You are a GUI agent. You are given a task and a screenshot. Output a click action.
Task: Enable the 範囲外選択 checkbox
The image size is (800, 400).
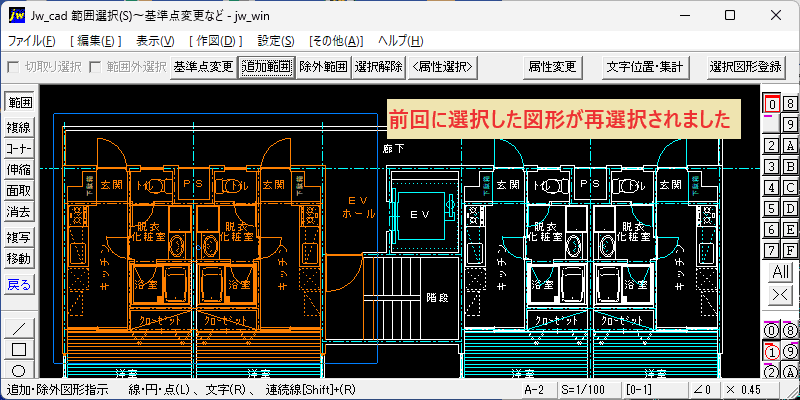click(x=95, y=67)
